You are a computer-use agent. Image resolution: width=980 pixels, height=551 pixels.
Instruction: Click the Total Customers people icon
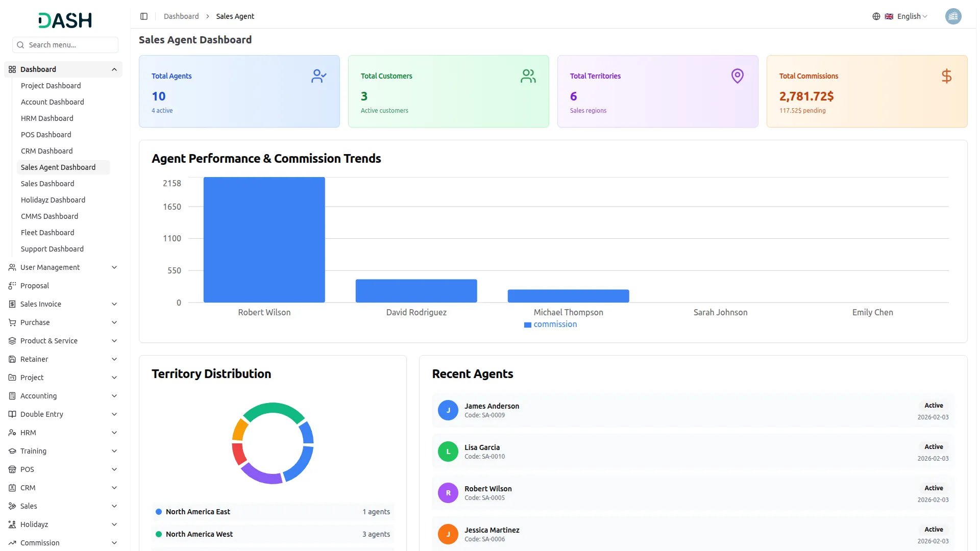528,76
